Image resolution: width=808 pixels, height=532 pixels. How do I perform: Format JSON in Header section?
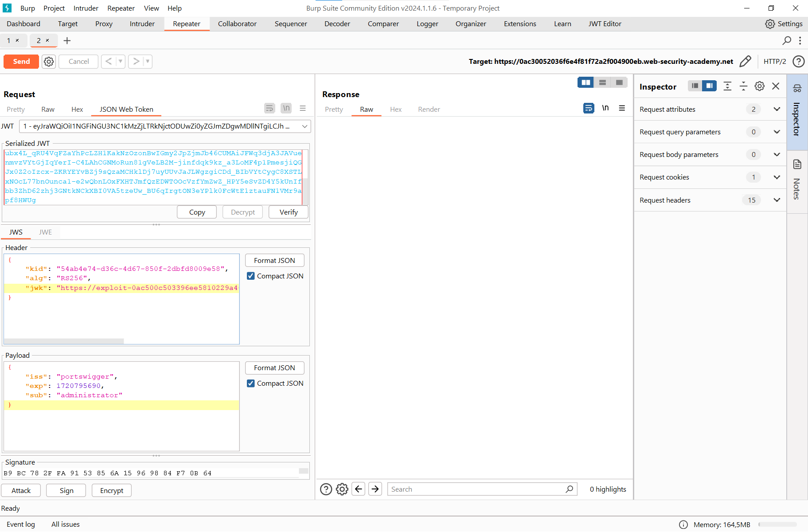(x=274, y=260)
